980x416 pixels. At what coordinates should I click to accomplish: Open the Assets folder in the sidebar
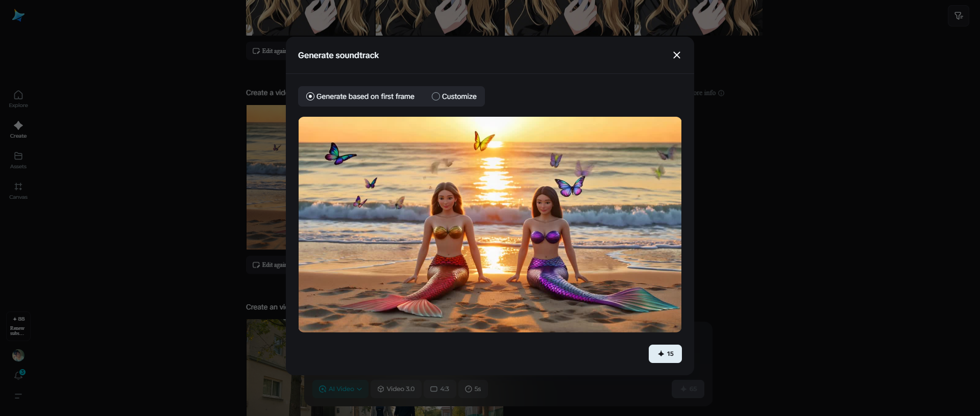point(18,160)
